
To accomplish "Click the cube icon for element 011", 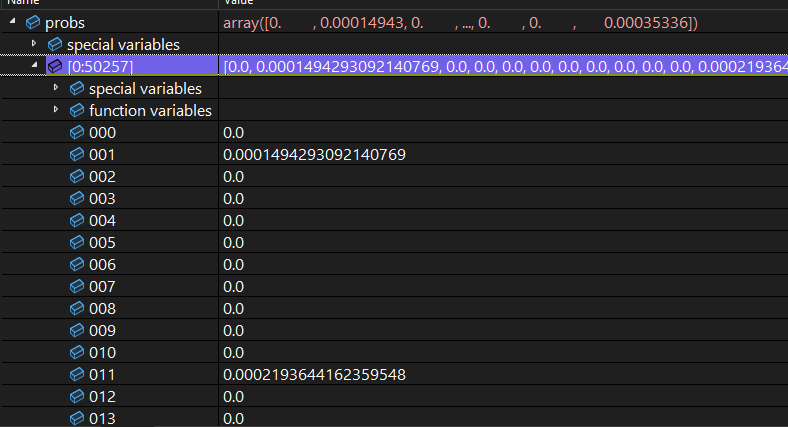I will [77, 374].
